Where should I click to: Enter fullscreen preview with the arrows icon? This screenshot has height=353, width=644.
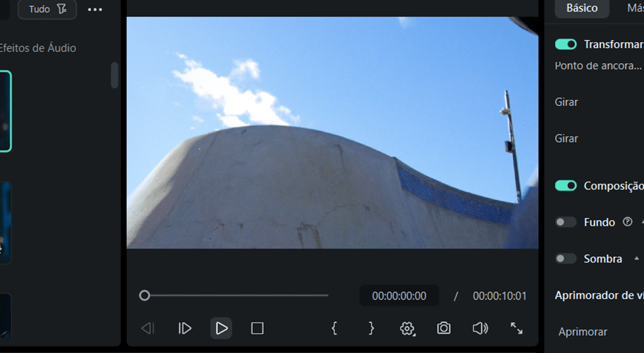[x=517, y=328]
